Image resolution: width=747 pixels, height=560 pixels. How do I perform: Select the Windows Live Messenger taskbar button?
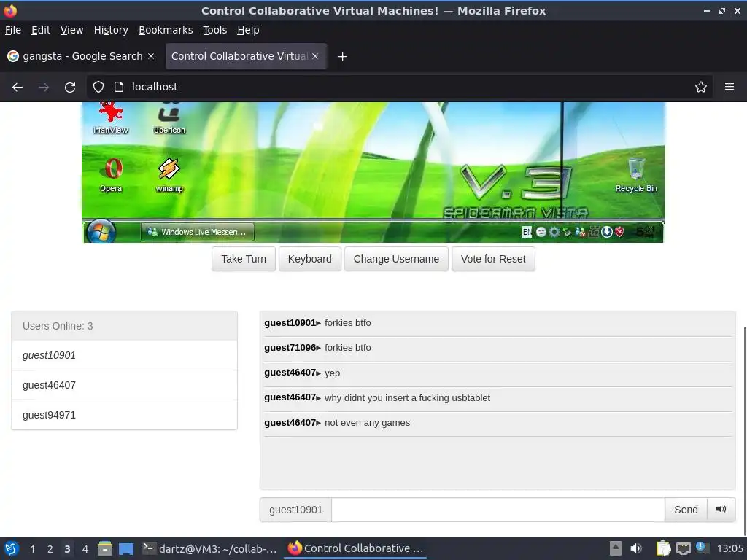[x=197, y=232]
